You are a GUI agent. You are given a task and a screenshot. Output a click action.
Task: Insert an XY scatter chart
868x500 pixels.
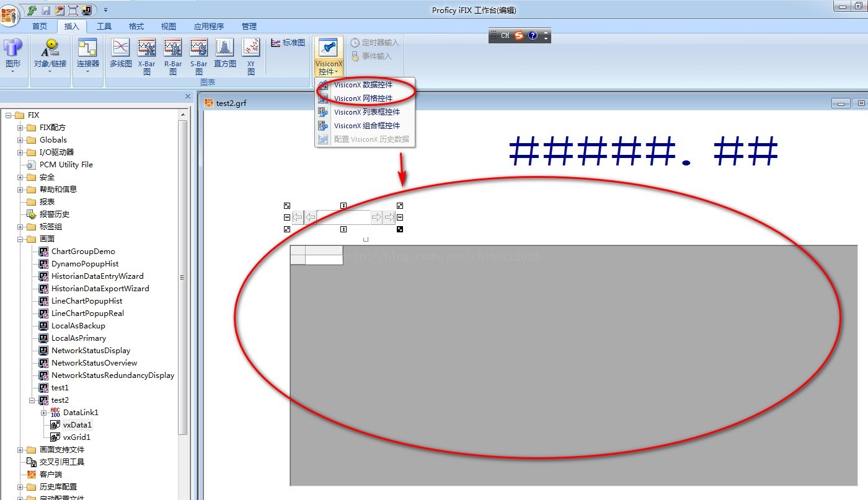tap(251, 56)
